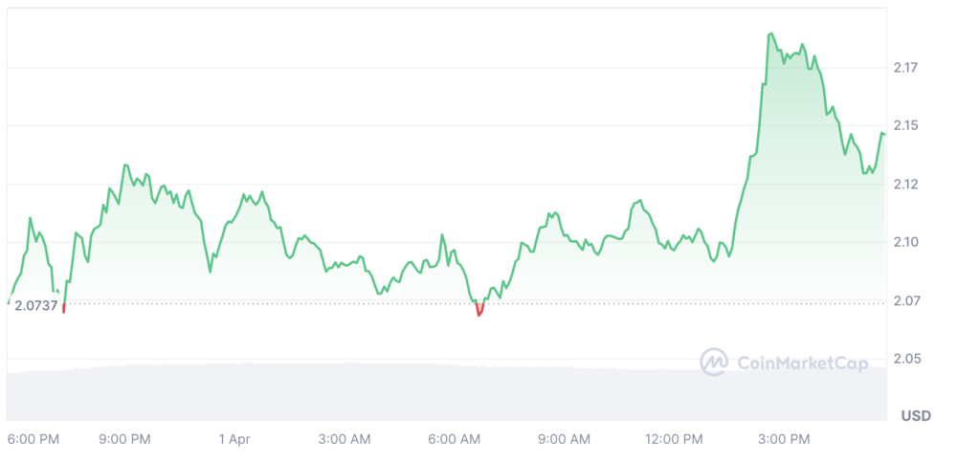
Task: Click the 2.15 price axis label
Action: pyautogui.click(x=904, y=126)
